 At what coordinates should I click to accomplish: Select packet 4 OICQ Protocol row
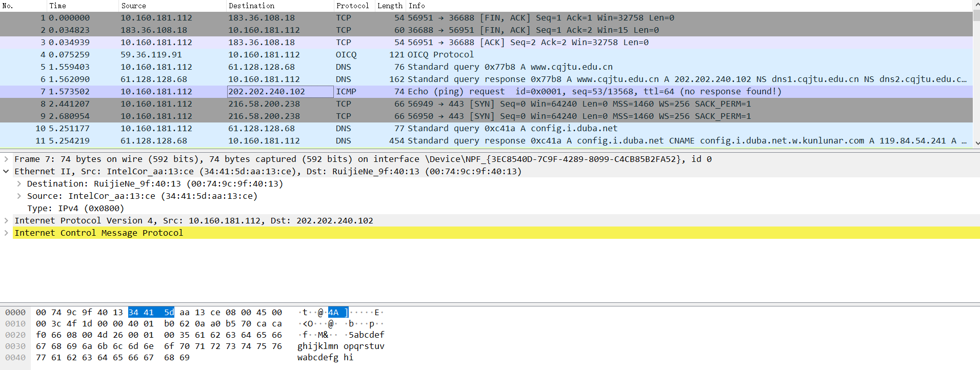486,54
